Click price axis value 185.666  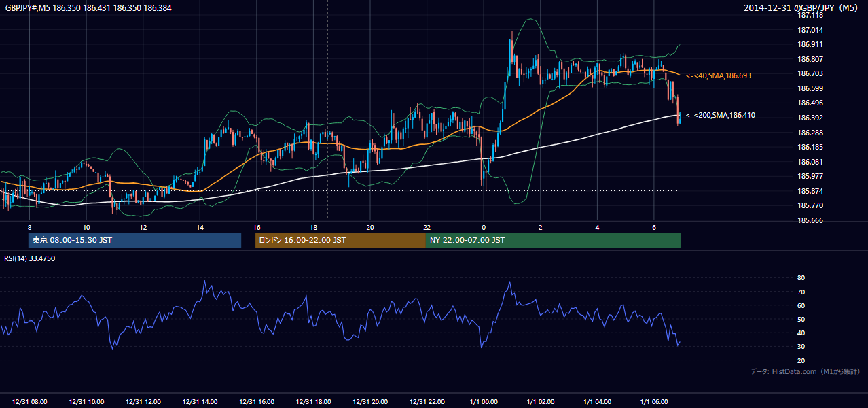tap(810, 220)
